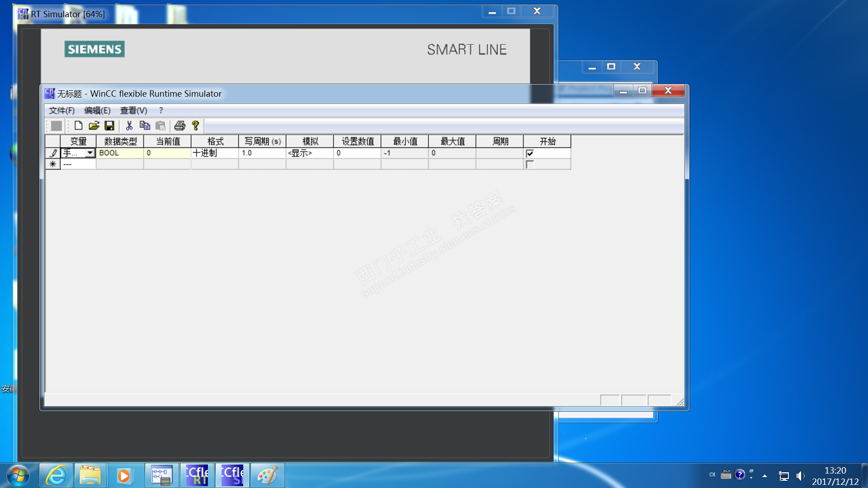Click the New document toolbar icon

click(78, 126)
